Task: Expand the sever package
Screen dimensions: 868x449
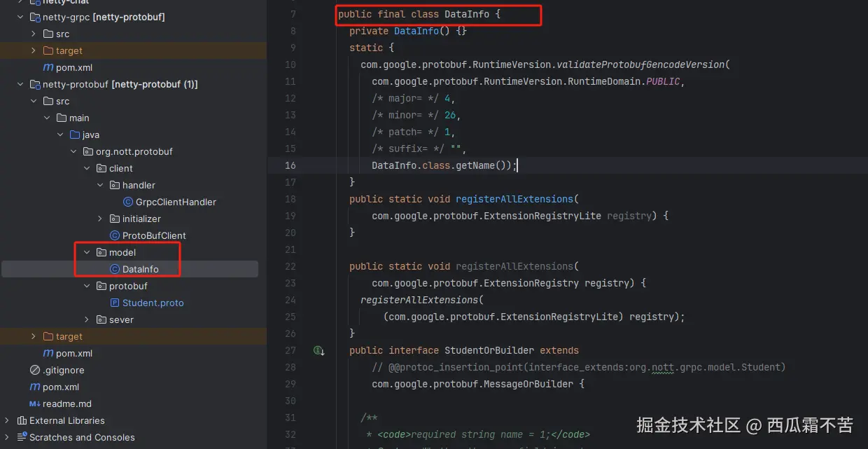Action: [x=87, y=319]
